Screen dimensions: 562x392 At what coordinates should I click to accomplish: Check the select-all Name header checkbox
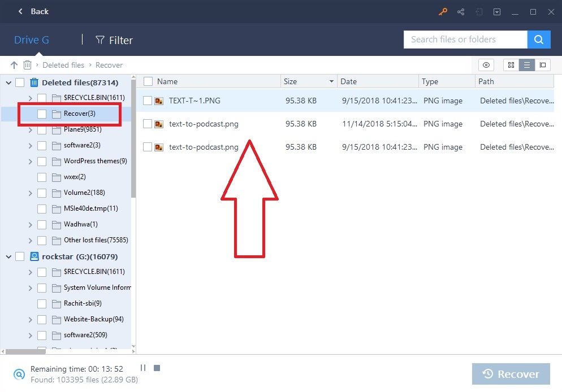(148, 82)
